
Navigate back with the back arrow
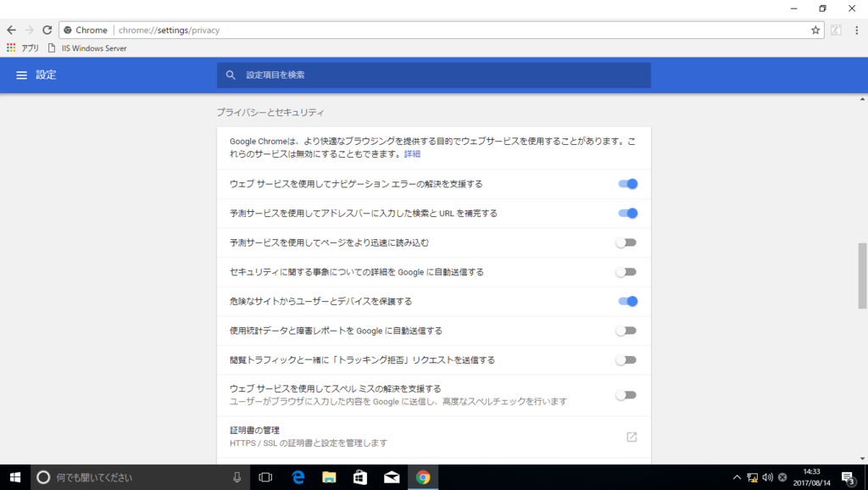click(10, 29)
